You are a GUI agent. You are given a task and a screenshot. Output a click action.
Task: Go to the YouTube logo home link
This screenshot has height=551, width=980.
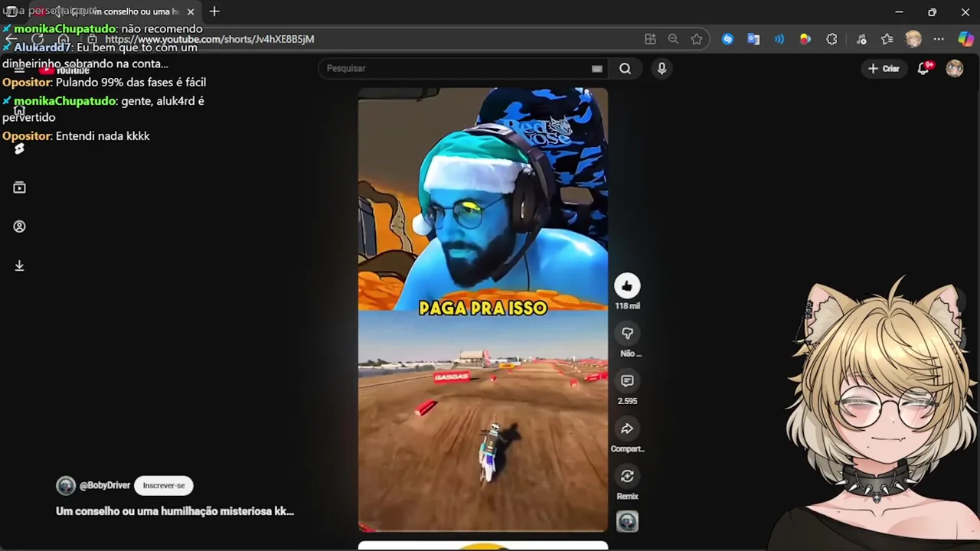click(66, 70)
